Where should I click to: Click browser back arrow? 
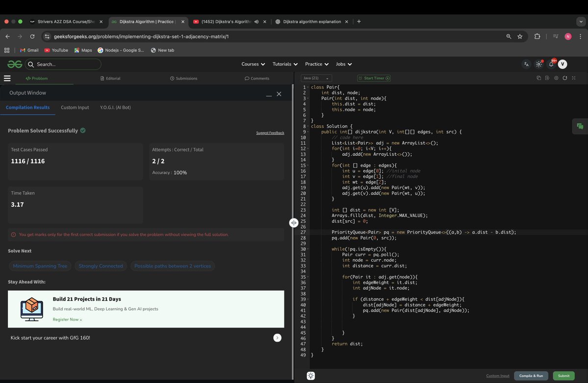click(7, 36)
